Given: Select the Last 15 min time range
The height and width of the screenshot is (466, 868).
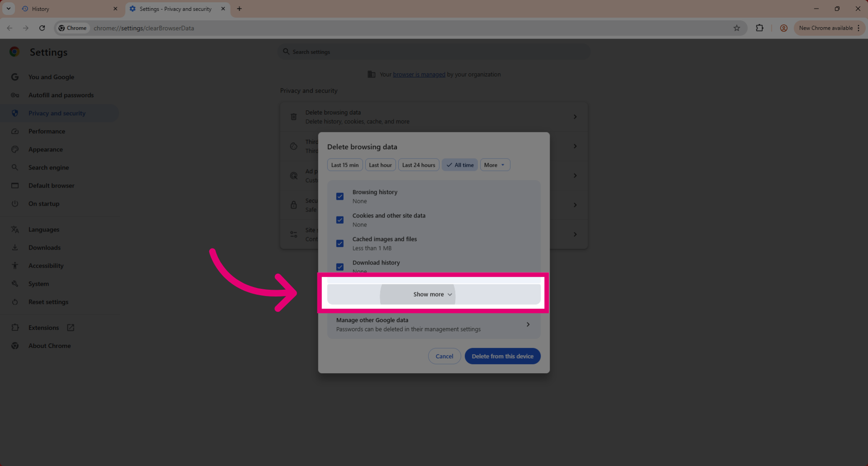Looking at the screenshot, I should point(345,165).
